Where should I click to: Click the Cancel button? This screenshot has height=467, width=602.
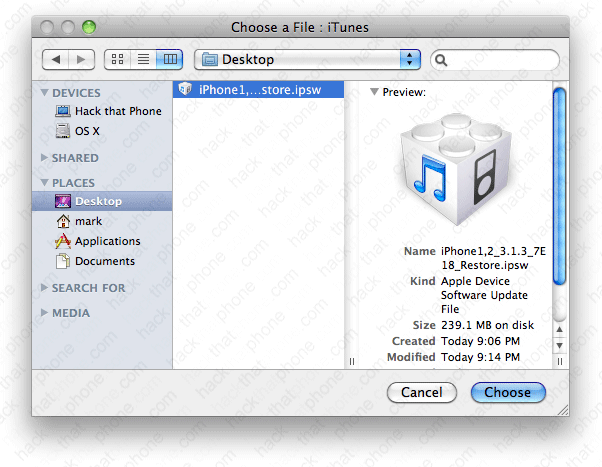(421, 393)
